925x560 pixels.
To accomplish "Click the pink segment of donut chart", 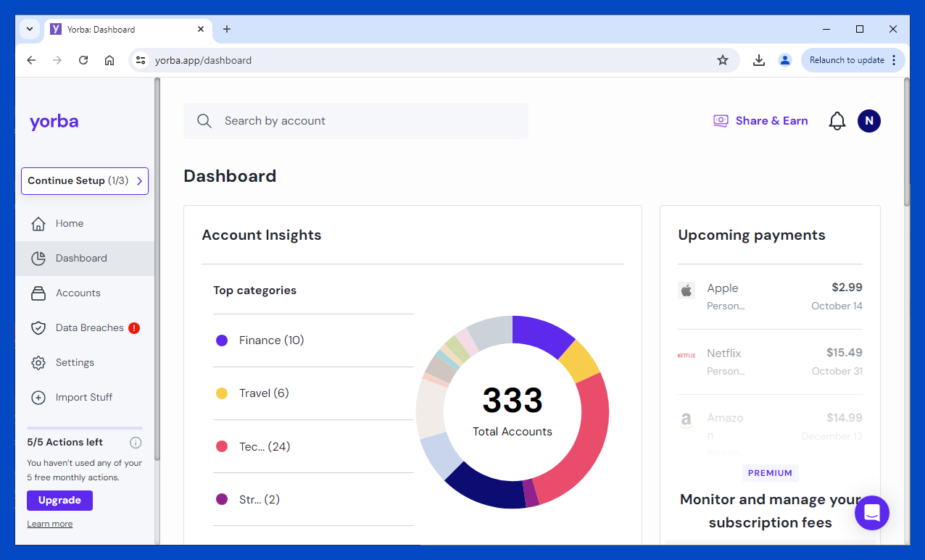I will coord(589,442).
